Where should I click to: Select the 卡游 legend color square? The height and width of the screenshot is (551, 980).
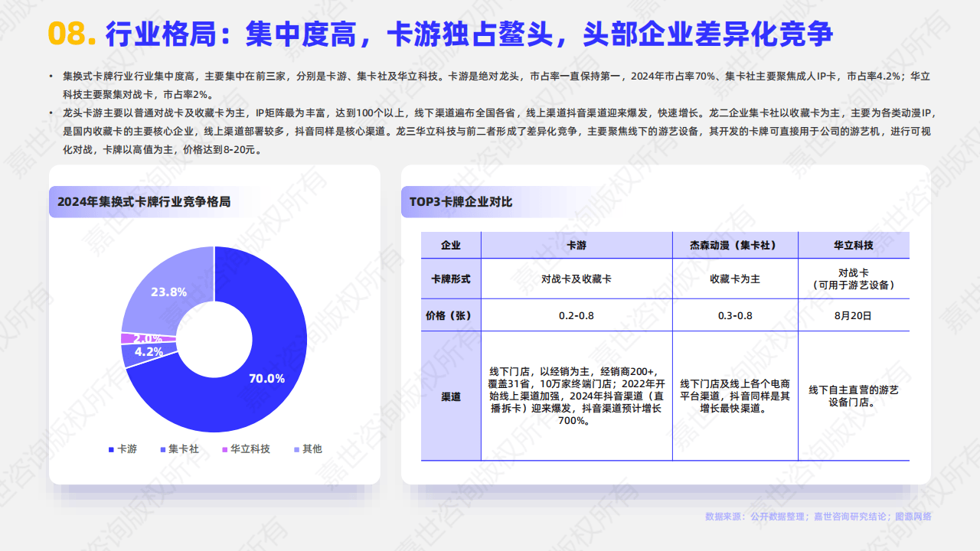tap(109, 450)
